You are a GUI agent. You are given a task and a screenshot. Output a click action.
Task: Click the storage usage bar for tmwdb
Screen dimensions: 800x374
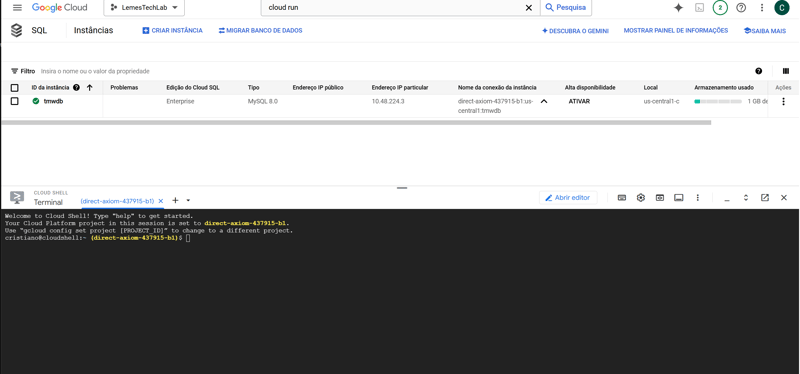point(718,102)
